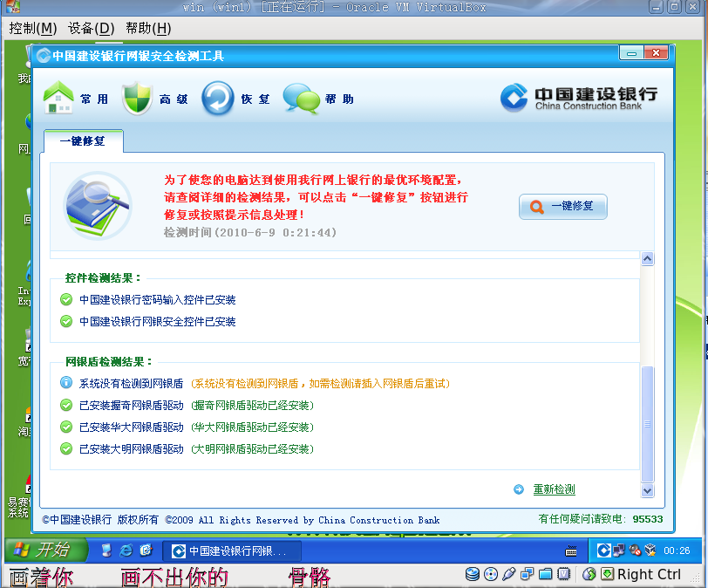Screen dimensions: 708x588
Task: Click the green note 大明网银盾驱动已经安装
Action: click(x=252, y=449)
